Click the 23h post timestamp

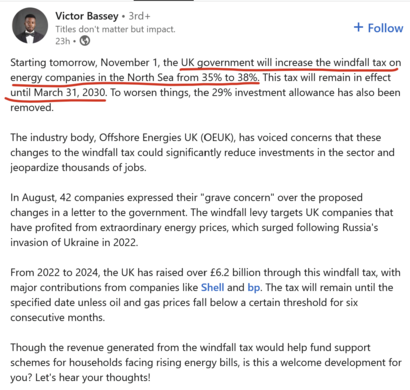[63, 41]
